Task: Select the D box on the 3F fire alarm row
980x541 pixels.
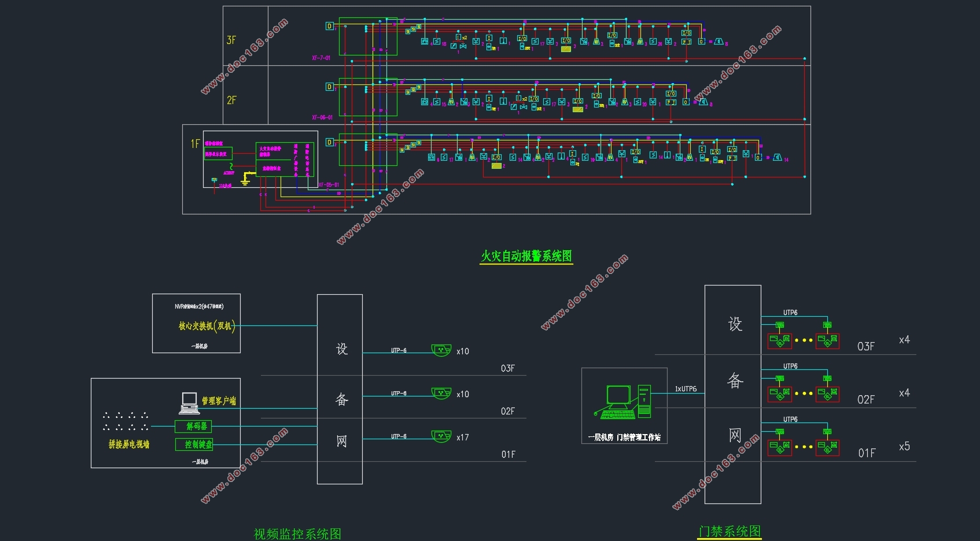Action: coord(330,26)
